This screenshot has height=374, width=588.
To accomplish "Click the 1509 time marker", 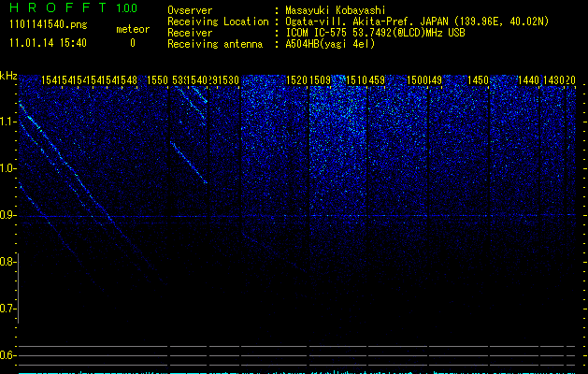I will [321, 80].
